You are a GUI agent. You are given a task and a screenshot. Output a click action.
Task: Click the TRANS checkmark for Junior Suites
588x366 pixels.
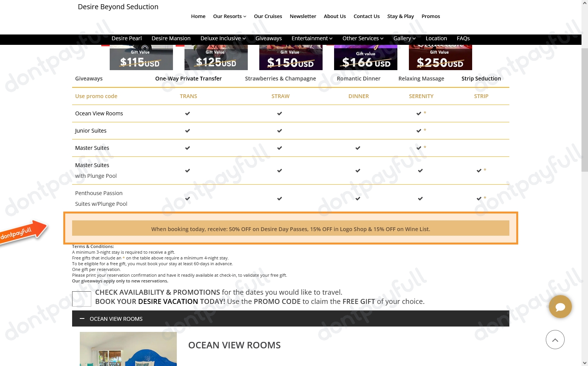coord(188,131)
